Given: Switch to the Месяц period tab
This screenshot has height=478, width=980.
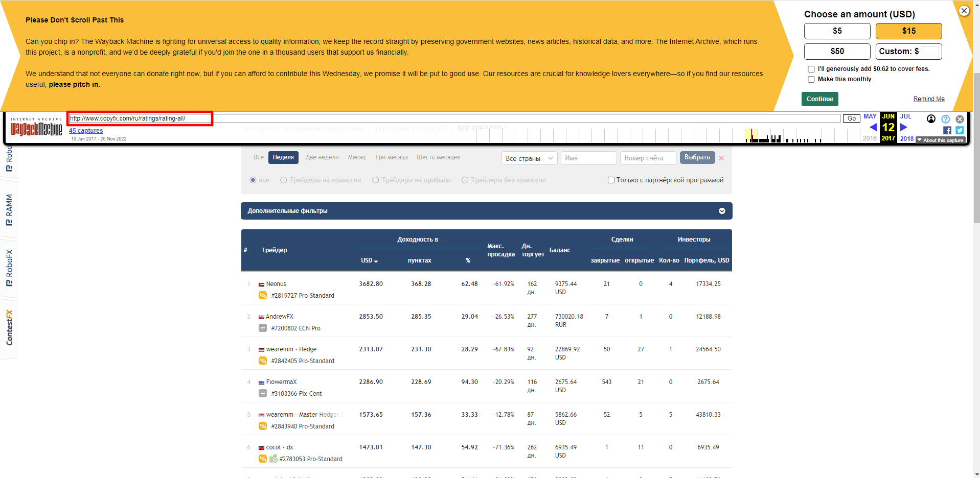Looking at the screenshot, I should [x=357, y=157].
